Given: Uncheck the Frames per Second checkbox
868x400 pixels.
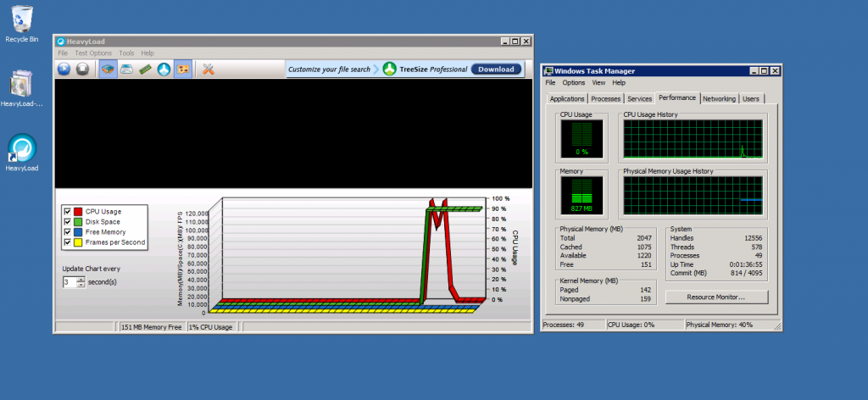Looking at the screenshot, I should (x=68, y=242).
